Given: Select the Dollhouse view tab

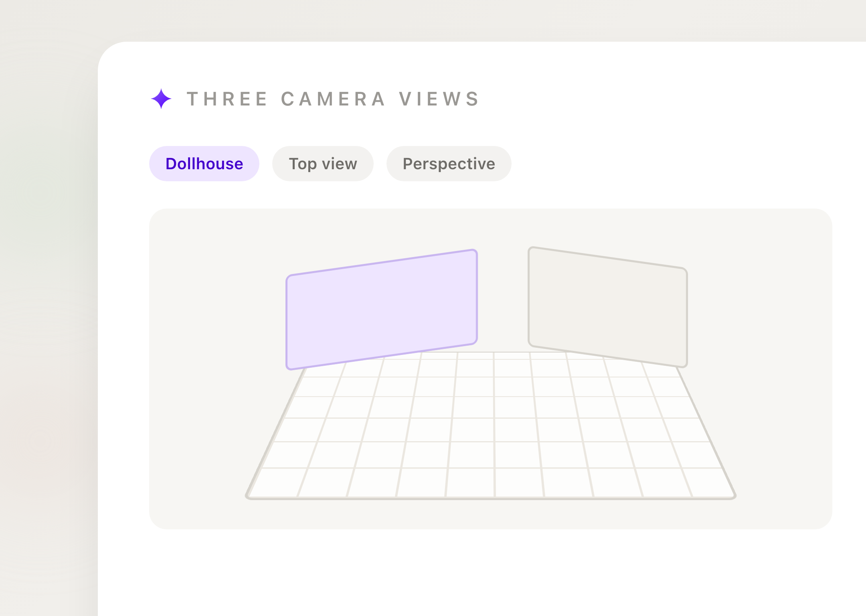Looking at the screenshot, I should [204, 164].
